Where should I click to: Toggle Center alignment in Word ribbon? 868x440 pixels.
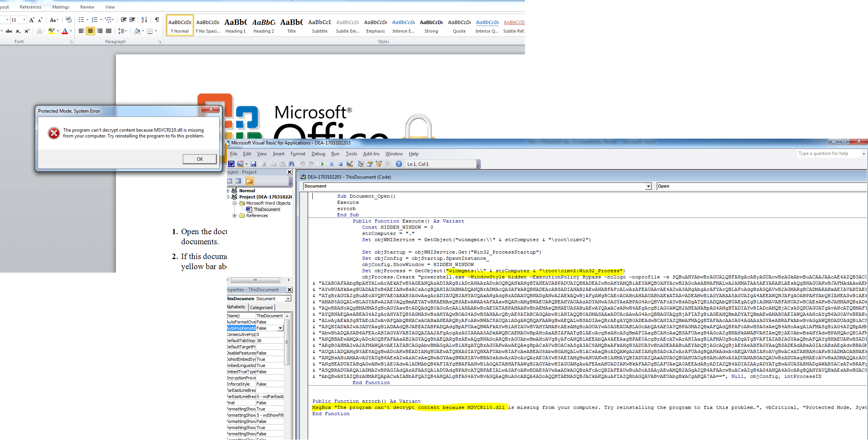coord(90,31)
